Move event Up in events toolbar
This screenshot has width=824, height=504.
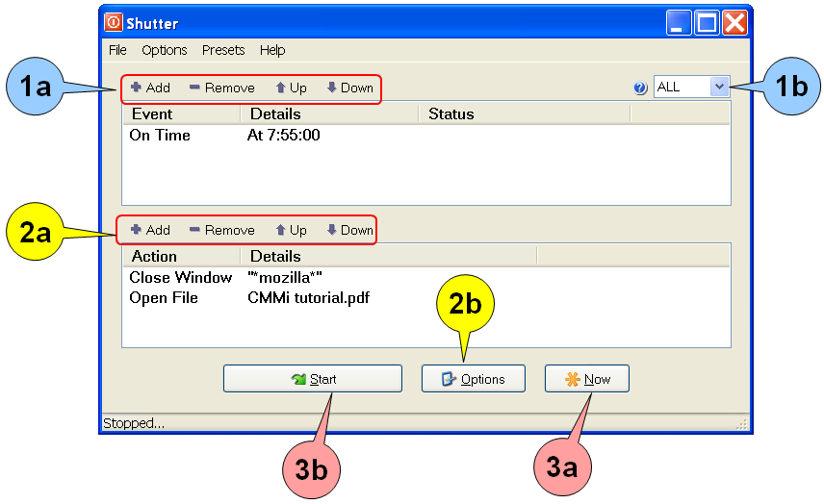291,88
